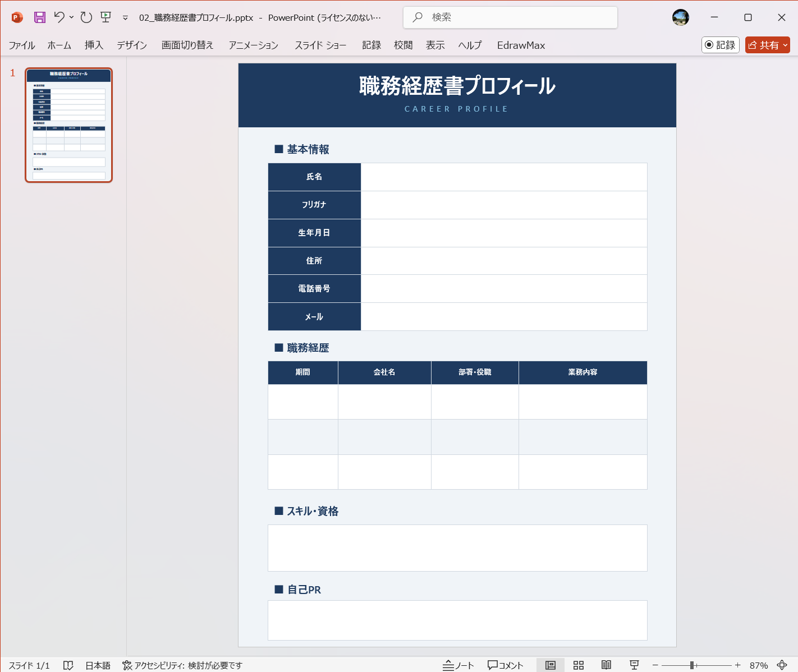The height and width of the screenshot is (672, 798).
Task: Toggle the Comments pane
Action: pos(505,665)
